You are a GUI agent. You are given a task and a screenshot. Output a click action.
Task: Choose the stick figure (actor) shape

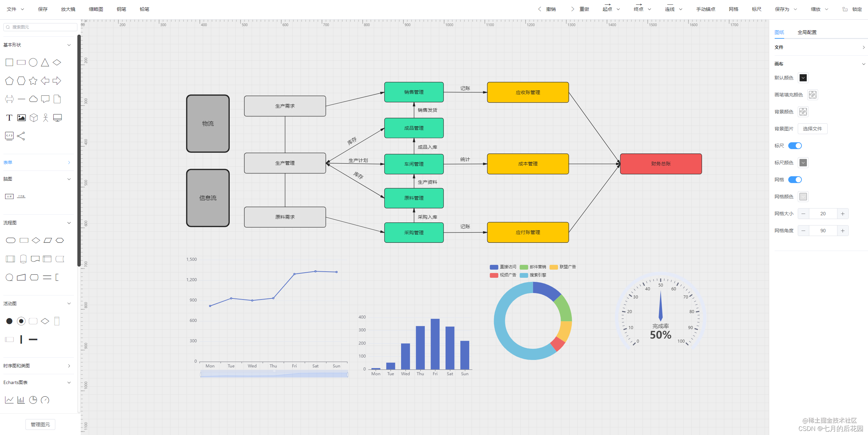point(45,117)
